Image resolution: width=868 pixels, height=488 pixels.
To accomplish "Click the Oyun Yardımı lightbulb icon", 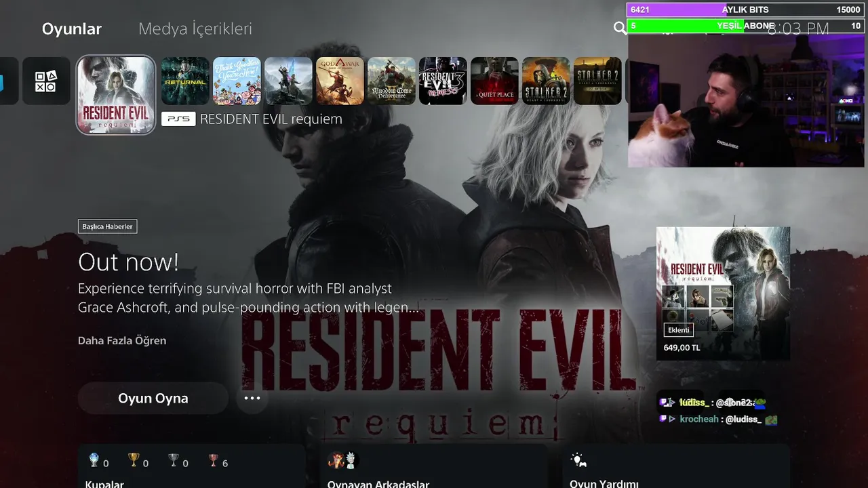I will [x=578, y=460].
